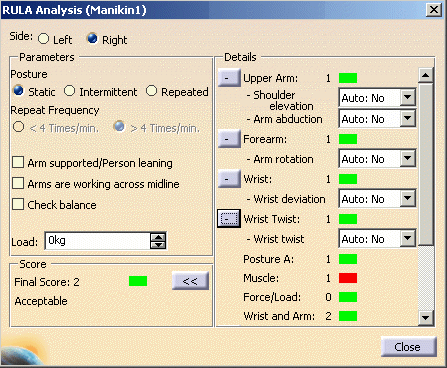Viewport: 447px width, 368px height.
Task: Increase load with the spinner up arrow
Action: coord(158,237)
